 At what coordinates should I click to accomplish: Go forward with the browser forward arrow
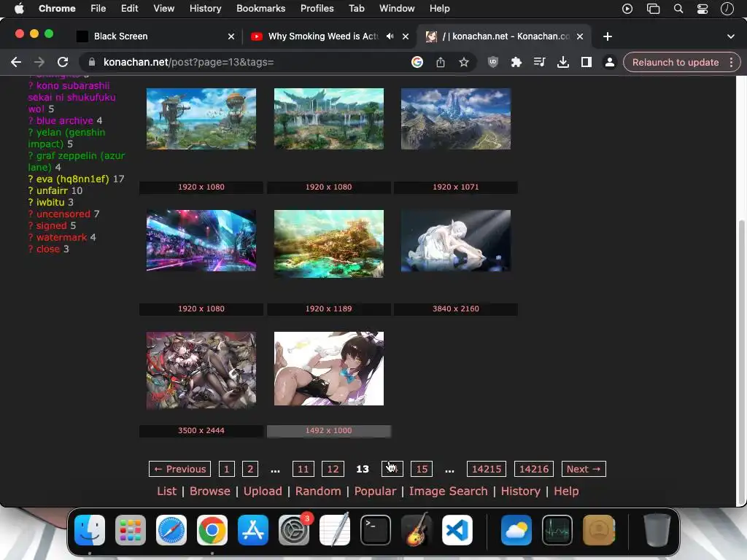click(39, 63)
